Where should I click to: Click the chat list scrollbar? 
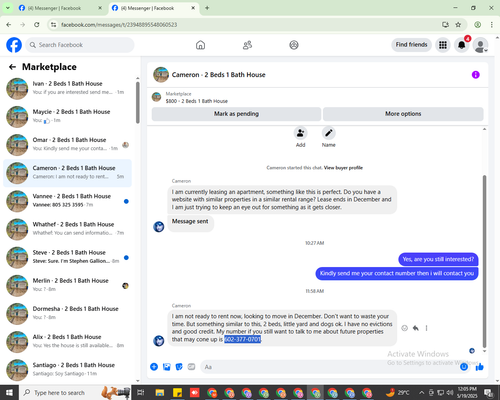coord(138,103)
